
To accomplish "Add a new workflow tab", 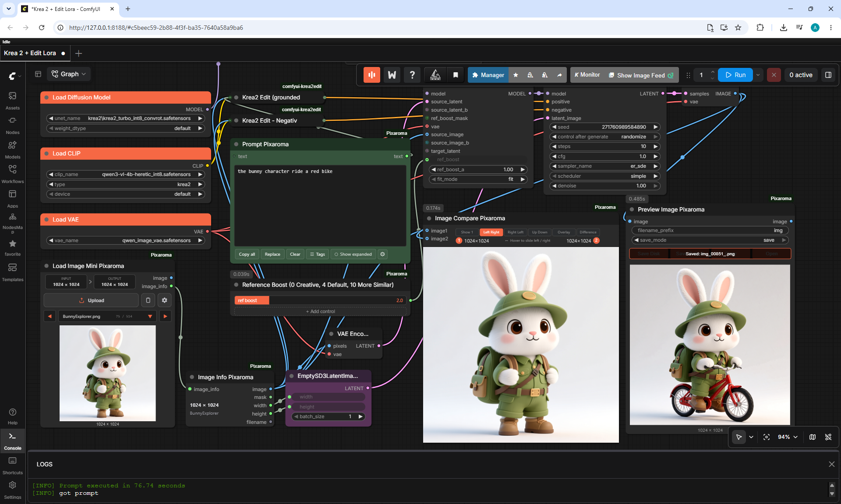I will point(78,53).
